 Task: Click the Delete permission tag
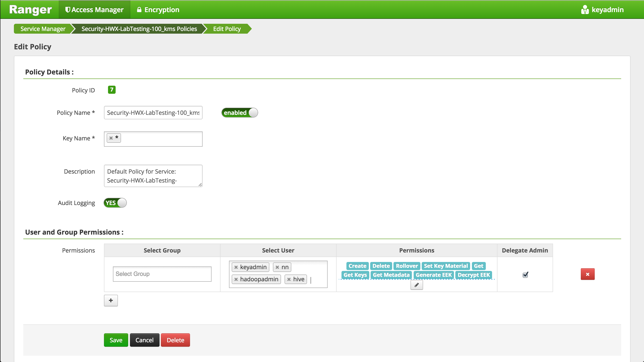coord(381,266)
